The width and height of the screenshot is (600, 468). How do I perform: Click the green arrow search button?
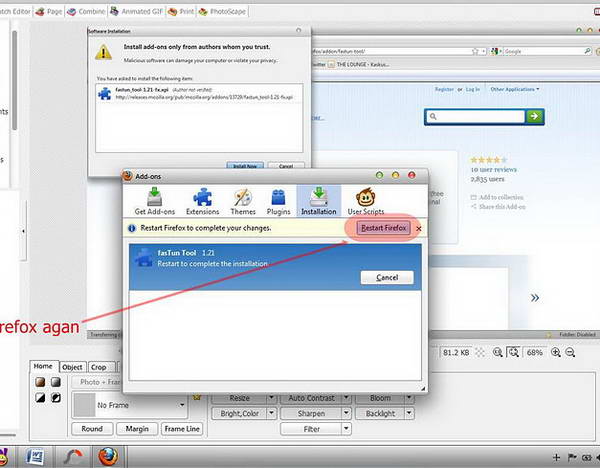point(535,116)
